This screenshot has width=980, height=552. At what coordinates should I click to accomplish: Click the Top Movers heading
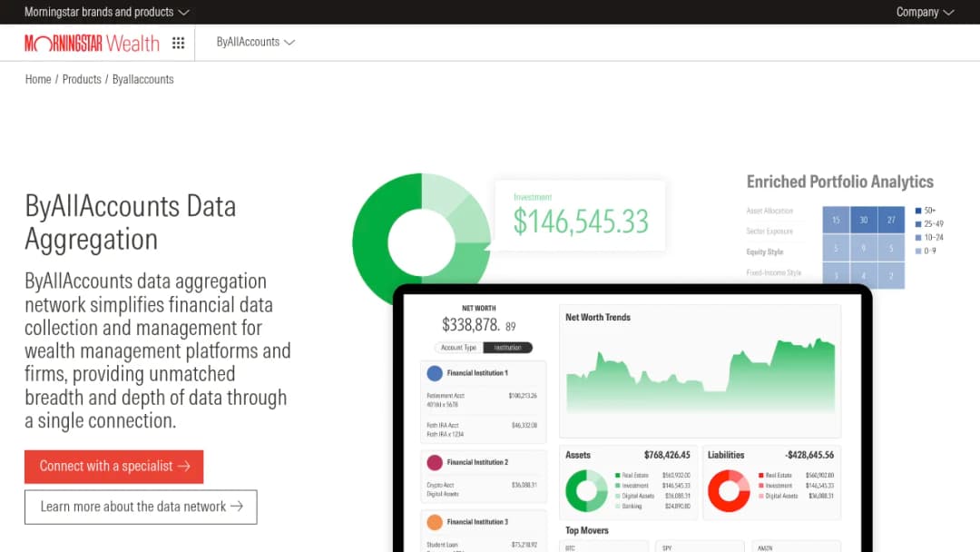[x=587, y=531]
